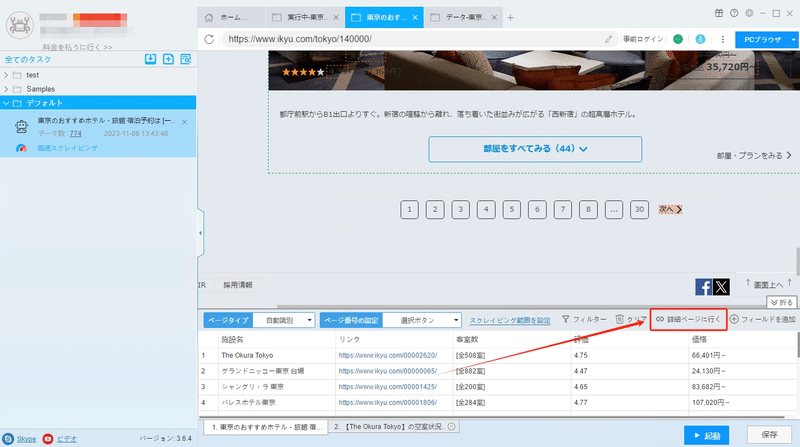This screenshot has width=800, height=447.
Task: Click the 次へ next page link
Action: (x=670, y=209)
